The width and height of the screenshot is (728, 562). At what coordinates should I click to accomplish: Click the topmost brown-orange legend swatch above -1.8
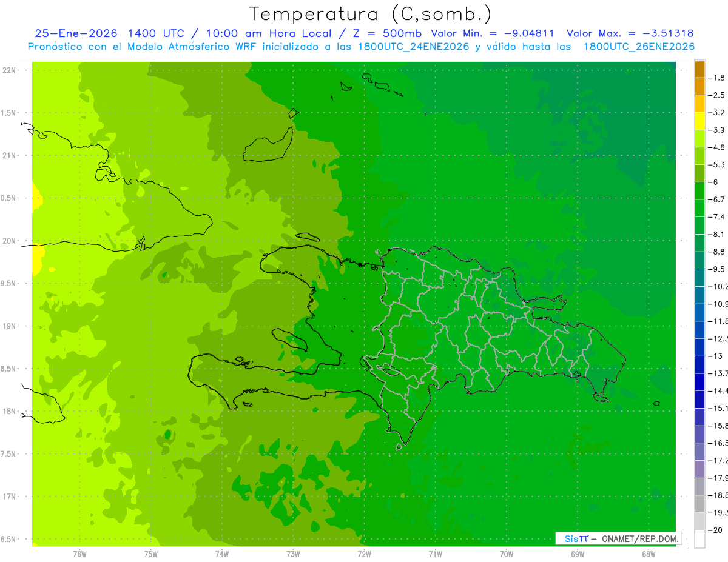click(699, 69)
